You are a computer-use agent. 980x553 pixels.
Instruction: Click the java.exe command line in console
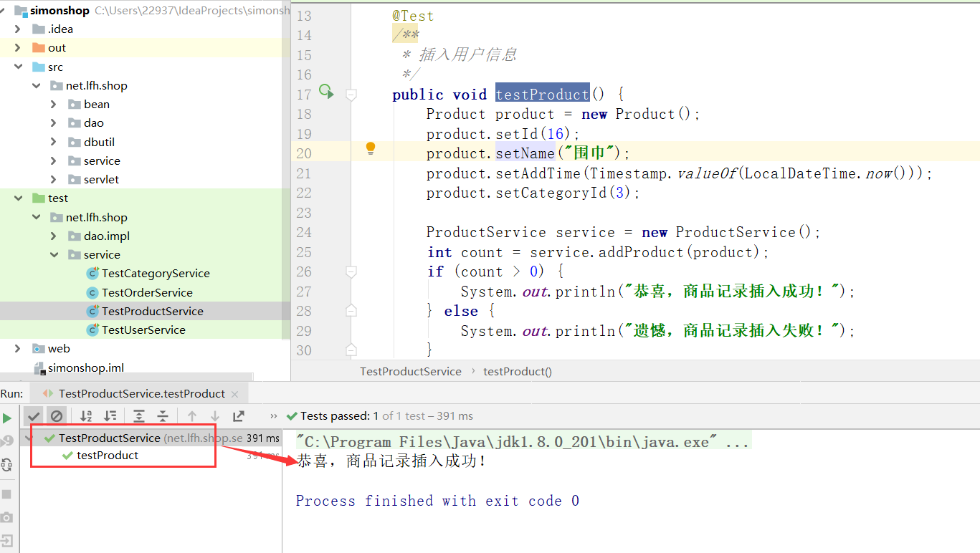tap(522, 442)
